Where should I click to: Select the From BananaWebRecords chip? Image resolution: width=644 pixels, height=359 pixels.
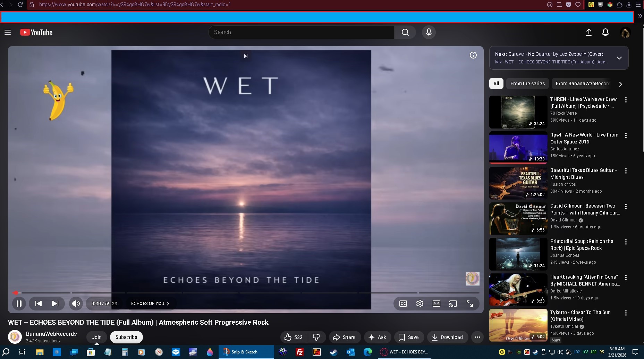pos(583,84)
